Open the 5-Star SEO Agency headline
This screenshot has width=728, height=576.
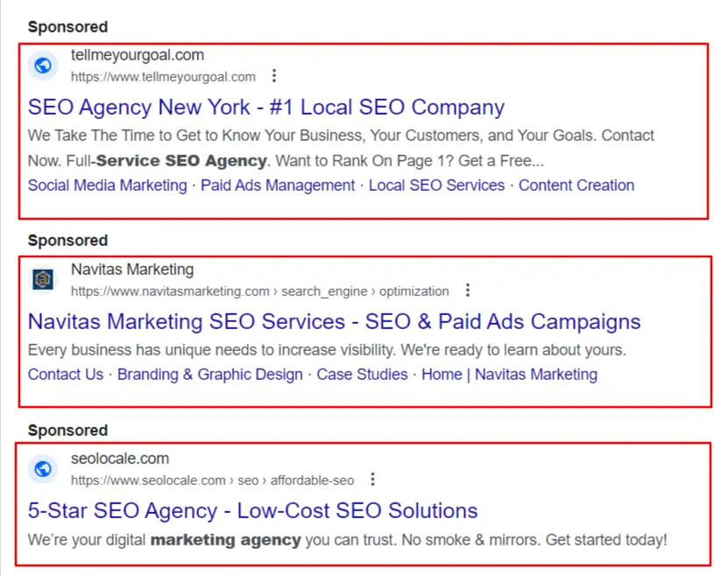point(252,510)
